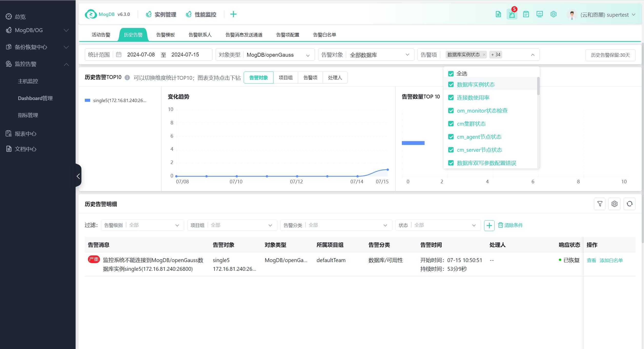
Task: Open 告警级别 filter dropdown
Action: pos(142,225)
